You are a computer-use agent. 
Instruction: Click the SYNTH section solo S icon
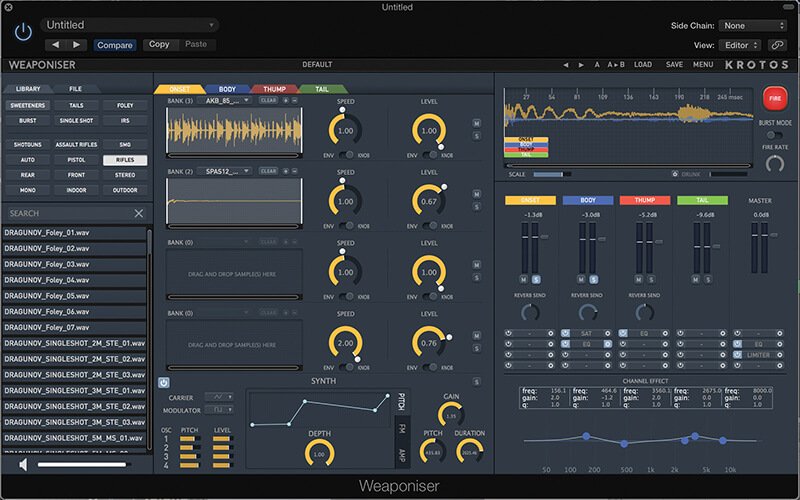pyautogui.click(x=476, y=382)
